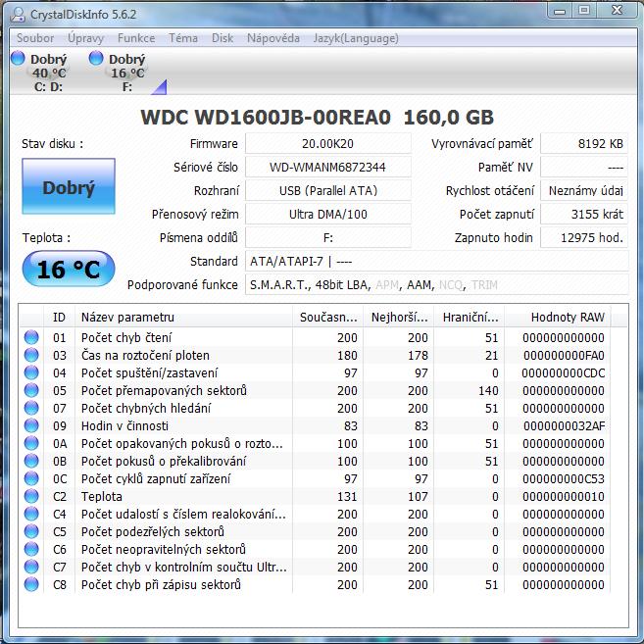The height and width of the screenshot is (644, 644).
Task: Open the Funkce menu
Action: coord(136,38)
